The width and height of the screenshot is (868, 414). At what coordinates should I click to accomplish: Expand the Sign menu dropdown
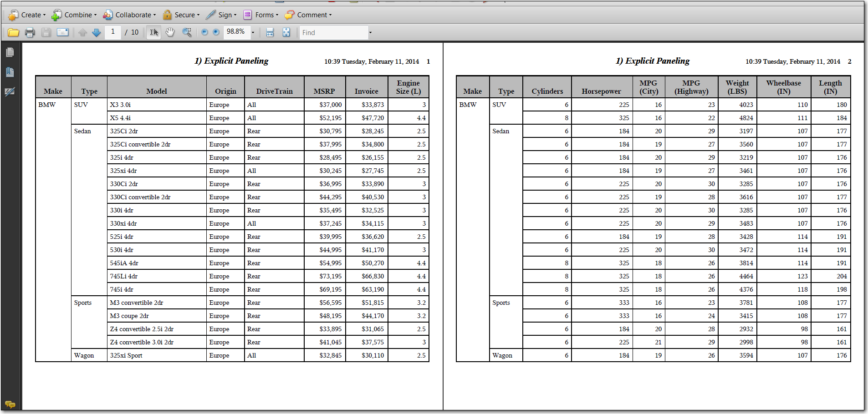click(222, 15)
